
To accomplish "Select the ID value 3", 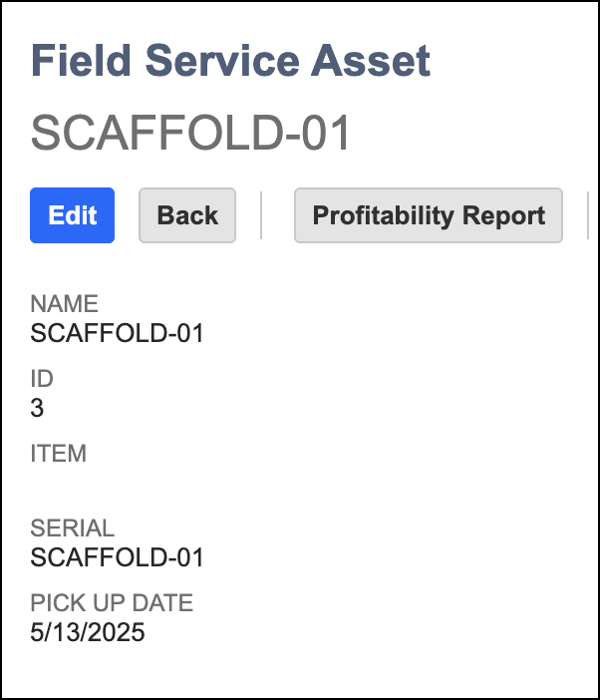I will tap(37, 408).
